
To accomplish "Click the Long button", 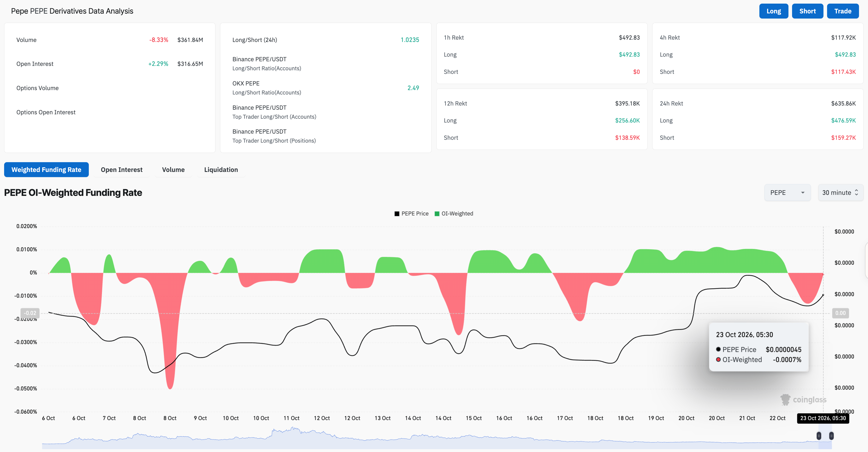I will click(773, 11).
